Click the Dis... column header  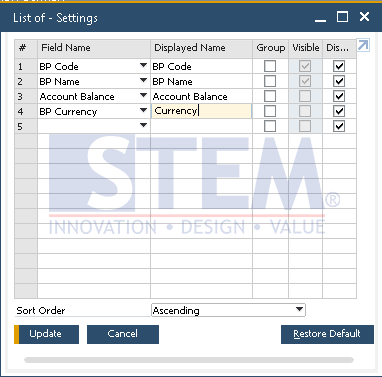point(339,48)
